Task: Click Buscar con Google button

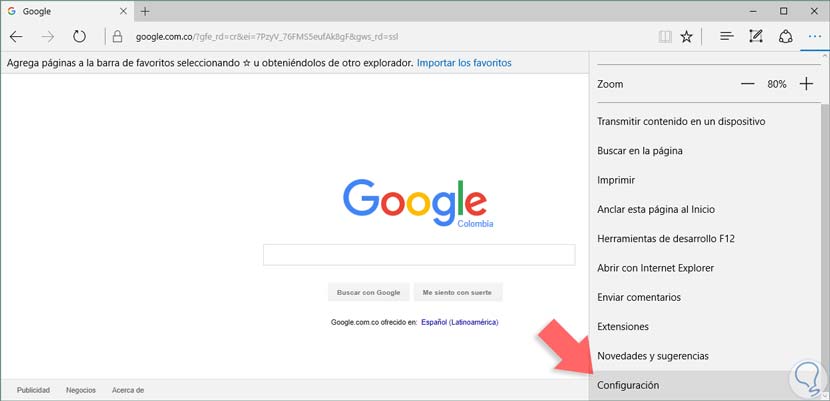Action: click(x=368, y=293)
